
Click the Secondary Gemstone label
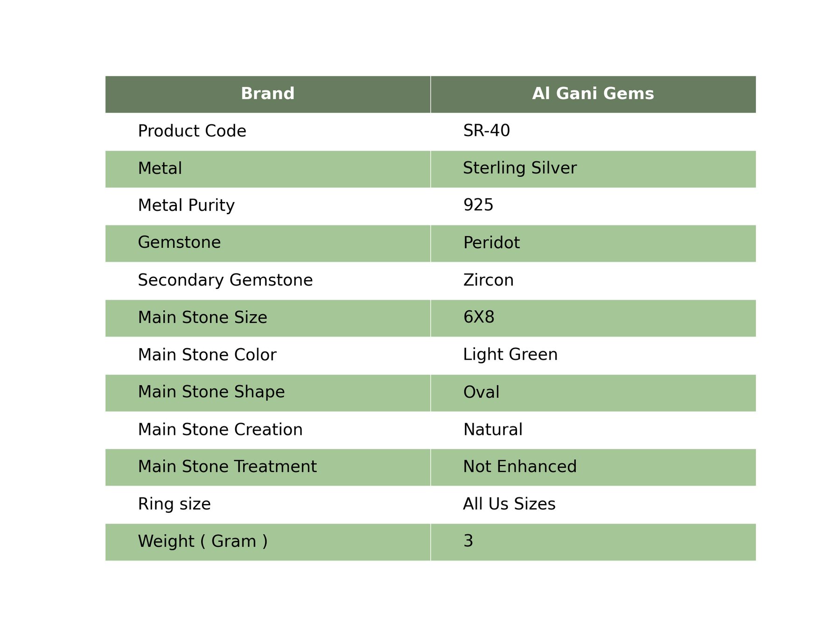click(x=225, y=280)
